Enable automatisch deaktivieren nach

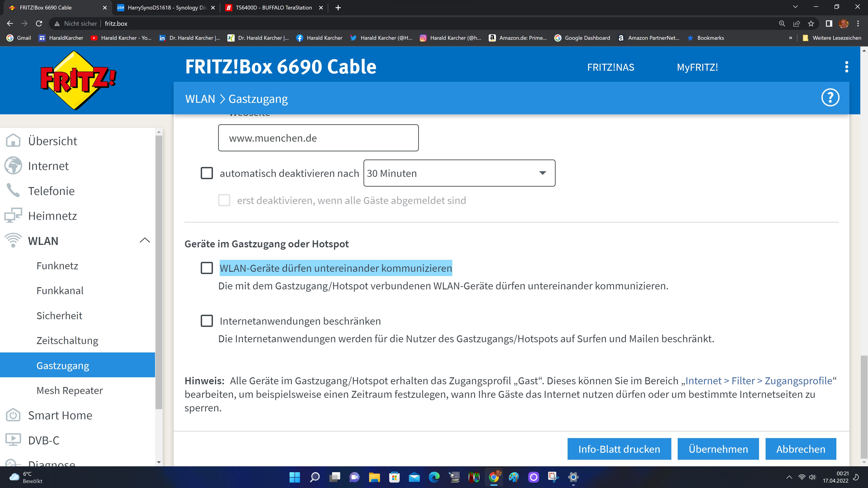(207, 173)
